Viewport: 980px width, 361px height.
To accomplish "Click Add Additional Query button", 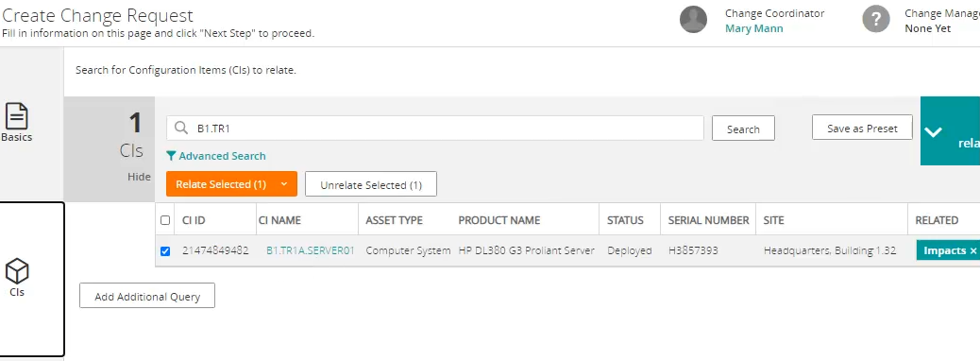I will pos(147,296).
